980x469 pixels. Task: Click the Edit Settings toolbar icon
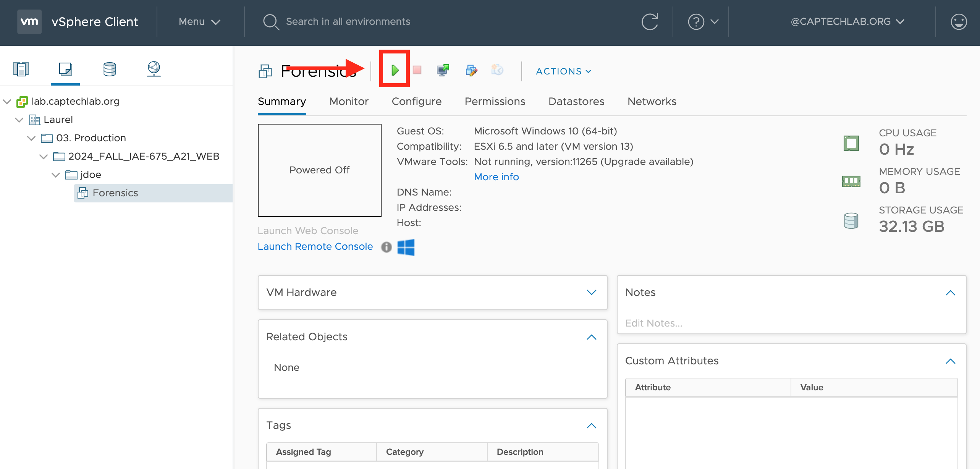point(471,70)
